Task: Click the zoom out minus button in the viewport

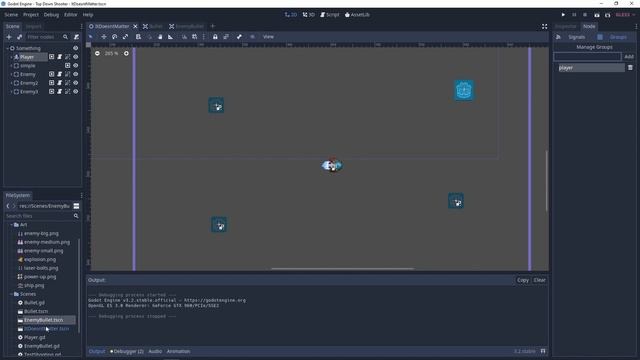Action: tap(97, 53)
